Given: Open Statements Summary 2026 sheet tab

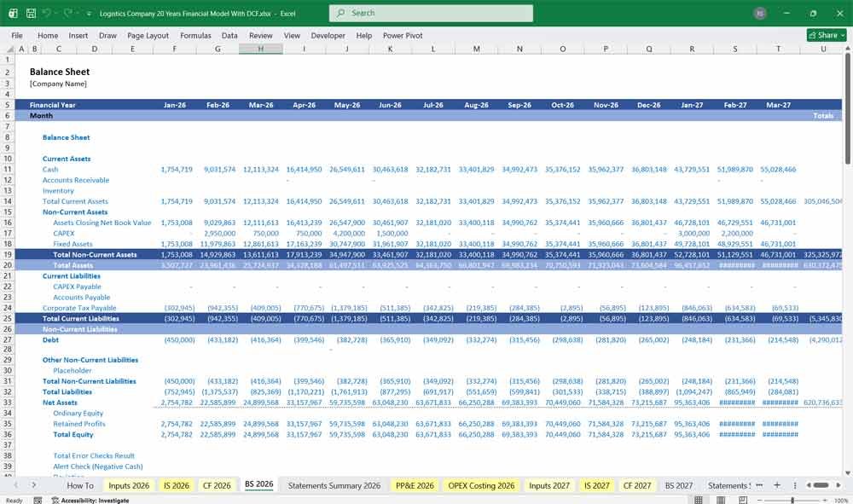Looking at the screenshot, I should [x=334, y=485].
